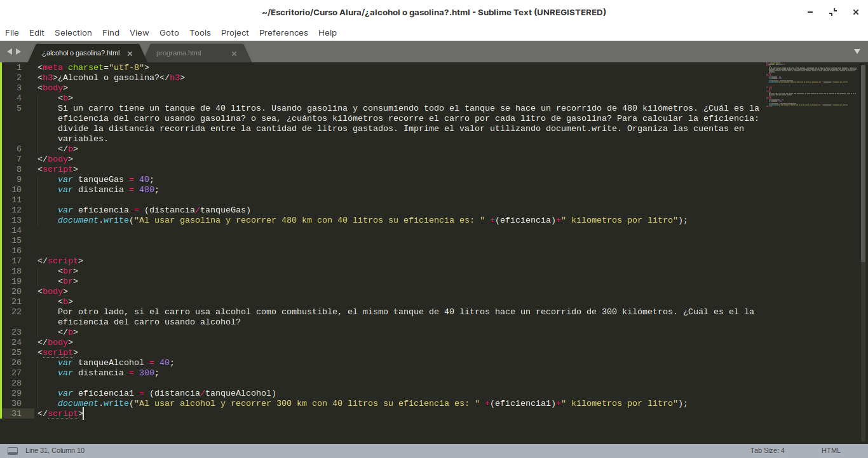
Task: Click the opening <script> tag on line 8
Action: point(58,169)
